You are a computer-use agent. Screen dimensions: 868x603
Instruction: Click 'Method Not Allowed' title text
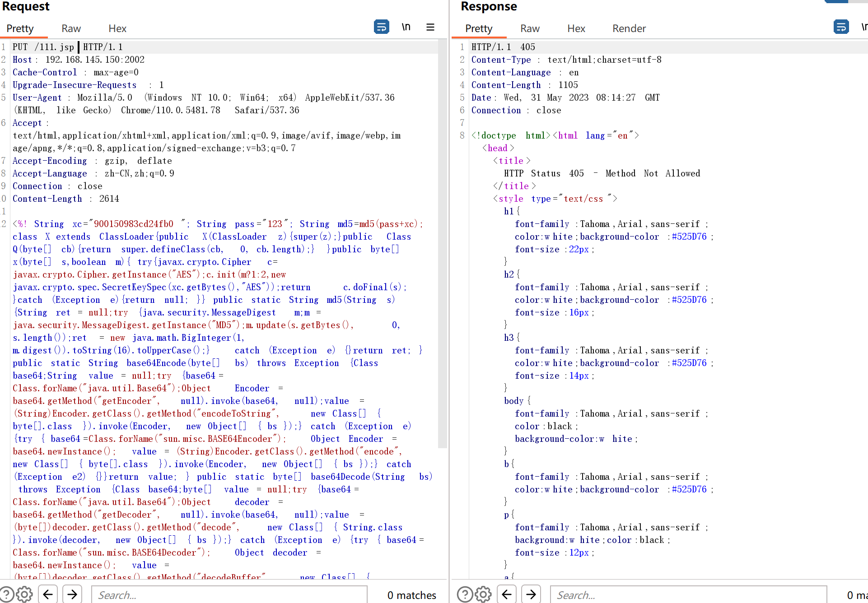coord(653,173)
